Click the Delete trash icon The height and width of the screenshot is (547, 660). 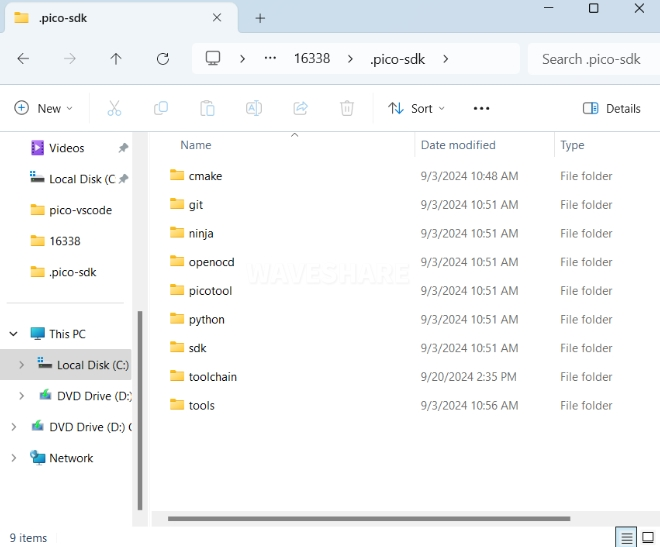coord(347,108)
